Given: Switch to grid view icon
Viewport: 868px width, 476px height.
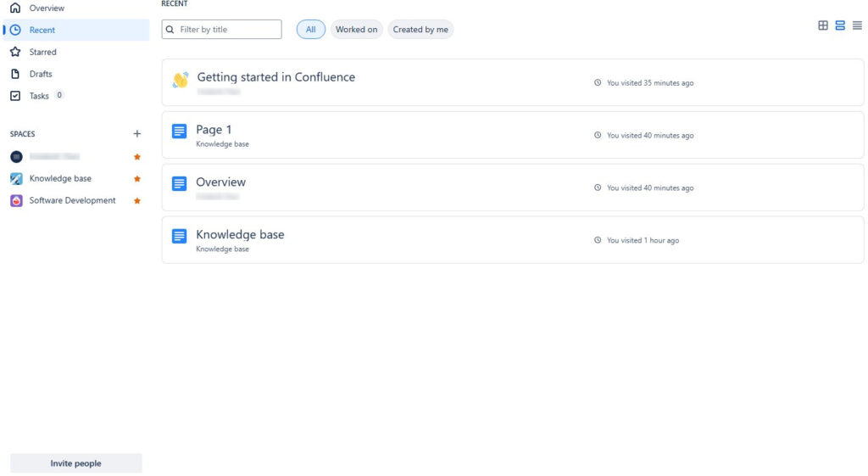Looking at the screenshot, I should point(822,25).
